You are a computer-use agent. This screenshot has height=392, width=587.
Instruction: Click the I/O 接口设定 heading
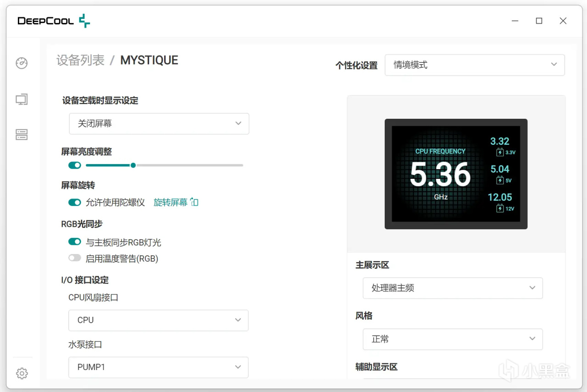coord(85,280)
